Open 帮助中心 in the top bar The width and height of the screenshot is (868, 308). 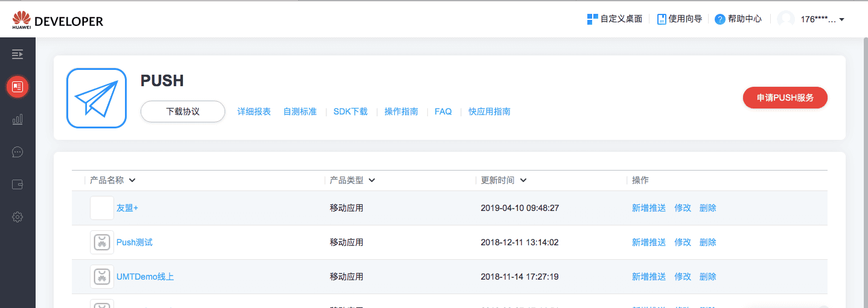tap(745, 19)
